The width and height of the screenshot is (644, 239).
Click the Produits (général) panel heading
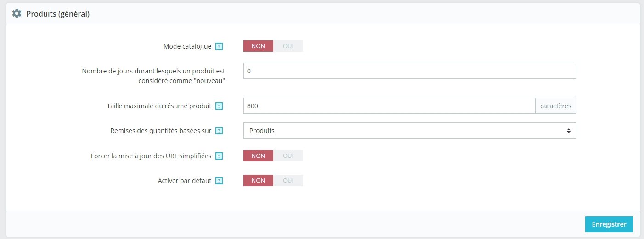click(58, 14)
